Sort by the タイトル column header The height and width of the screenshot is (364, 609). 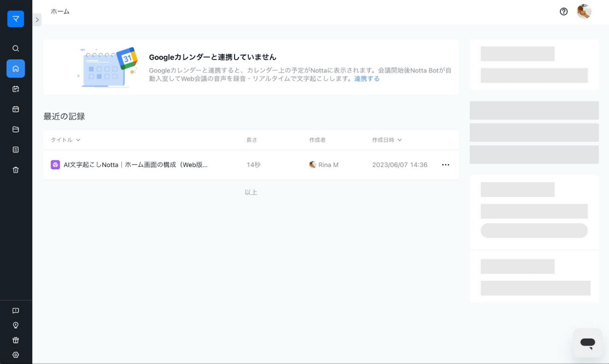click(66, 140)
